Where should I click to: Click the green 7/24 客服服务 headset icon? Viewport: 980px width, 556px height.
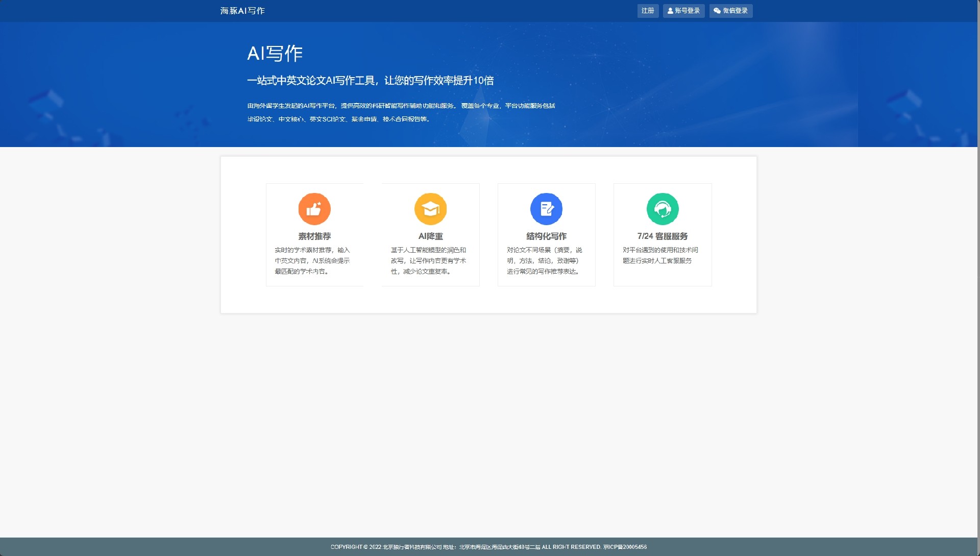click(x=662, y=209)
